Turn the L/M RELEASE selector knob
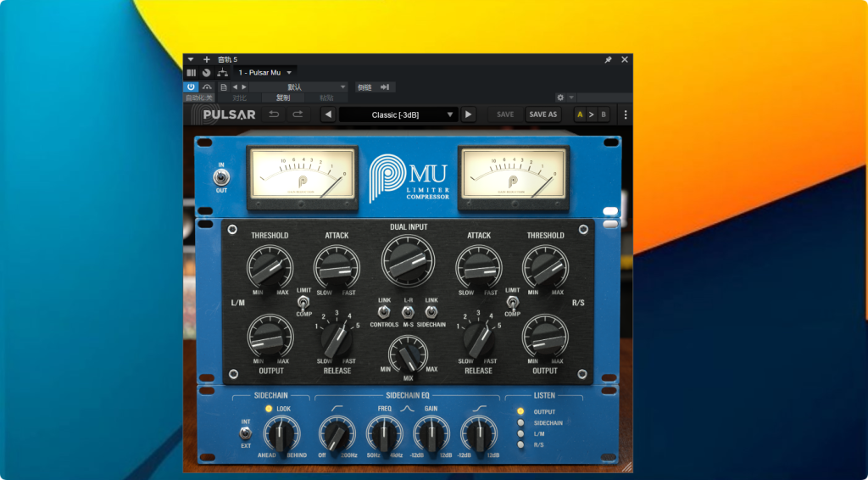Image resolution: width=868 pixels, height=480 pixels. (x=337, y=339)
